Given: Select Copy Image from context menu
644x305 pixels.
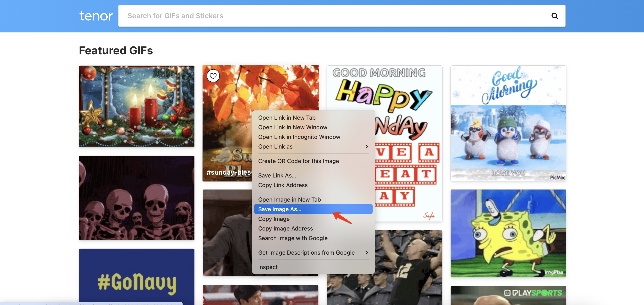Looking at the screenshot, I should pos(274,218).
